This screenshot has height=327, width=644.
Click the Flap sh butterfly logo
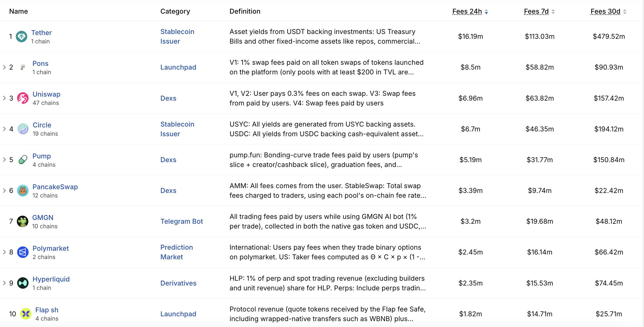26,314
